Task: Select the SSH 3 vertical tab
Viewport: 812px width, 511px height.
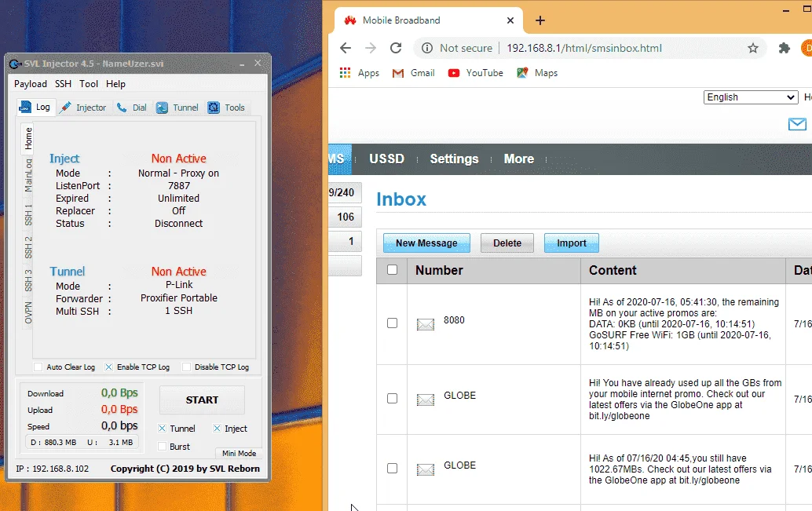Action: pos(28,280)
